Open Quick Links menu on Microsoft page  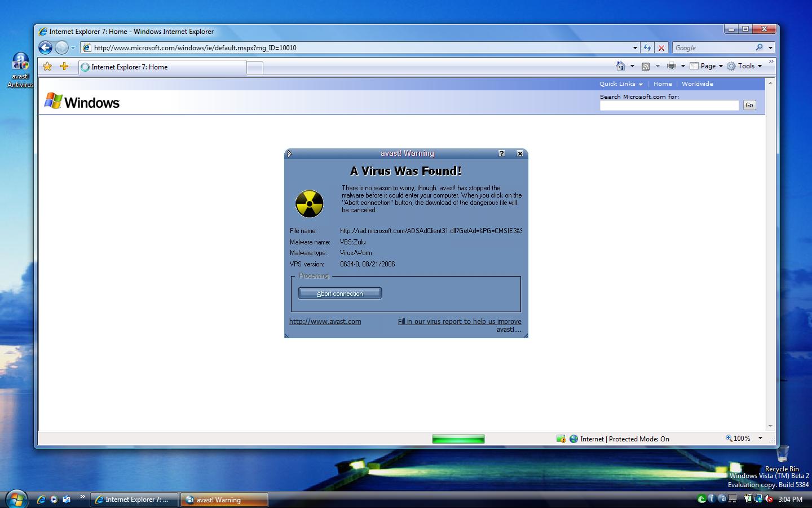pyautogui.click(x=621, y=84)
